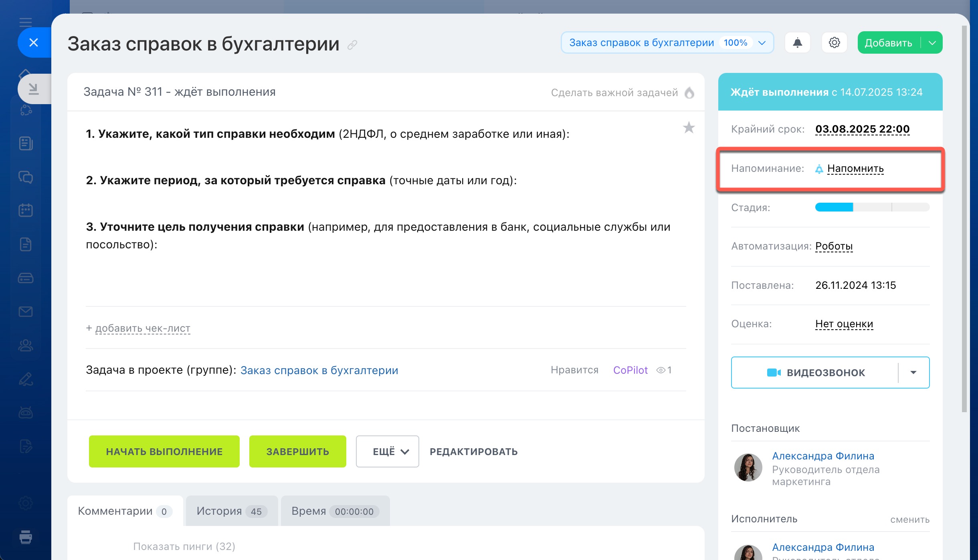The height and width of the screenshot is (560, 978).
Task: Open the document signing icon in the sidebar
Action: coord(26,446)
